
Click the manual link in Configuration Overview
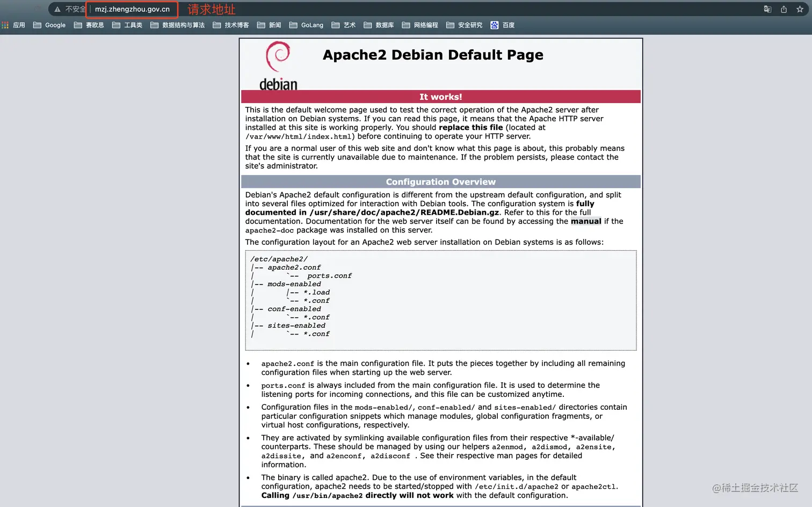(586, 221)
